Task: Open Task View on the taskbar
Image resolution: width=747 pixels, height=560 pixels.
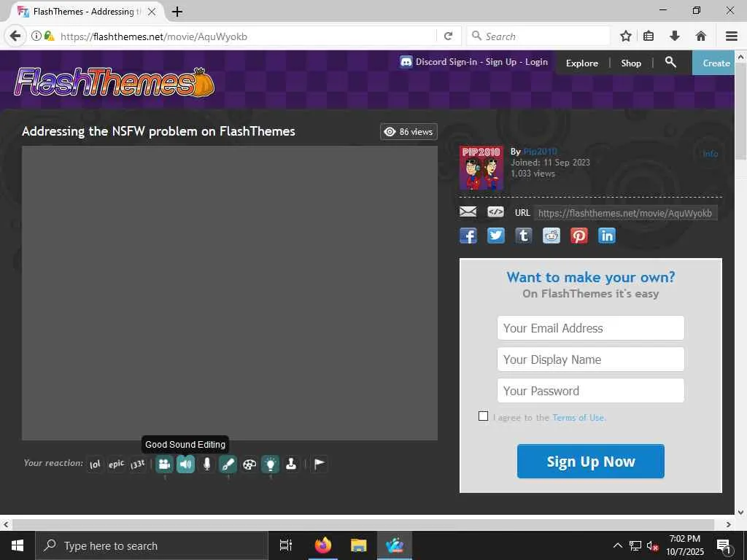Action: [285, 545]
